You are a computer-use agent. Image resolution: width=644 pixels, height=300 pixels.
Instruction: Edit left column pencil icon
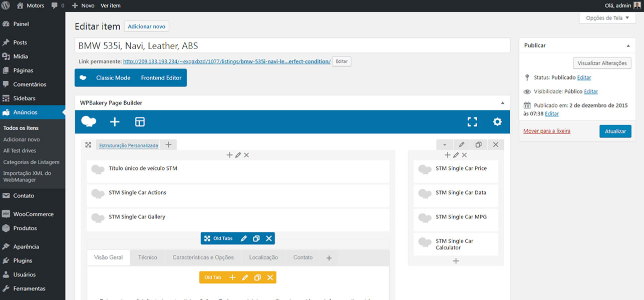click(x=238, y=155)
